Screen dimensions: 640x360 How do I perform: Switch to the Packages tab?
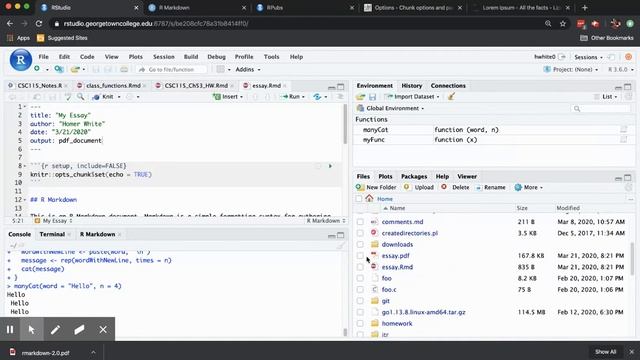pos(414,176)
